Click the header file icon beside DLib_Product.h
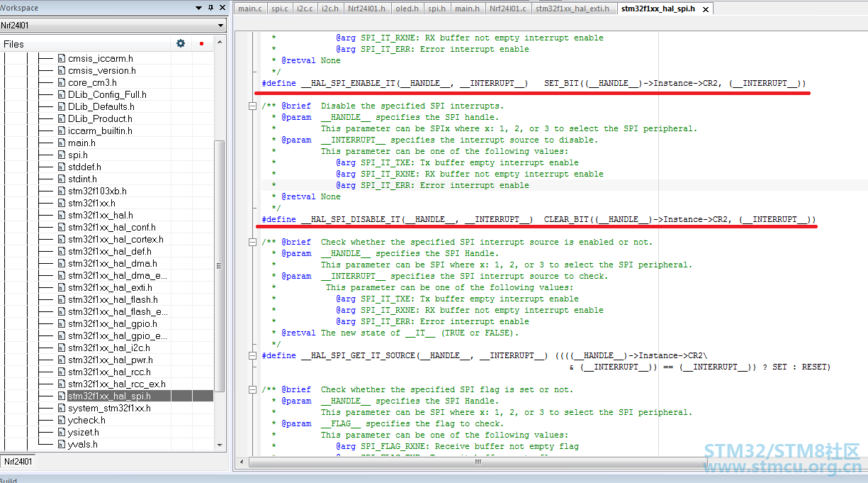 [62, 118]
